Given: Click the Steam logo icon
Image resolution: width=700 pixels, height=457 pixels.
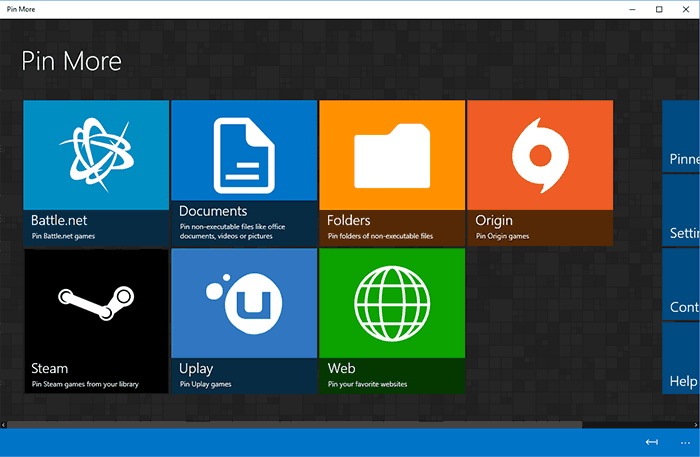Looking at the screenshot, I should tap(96, 303).
